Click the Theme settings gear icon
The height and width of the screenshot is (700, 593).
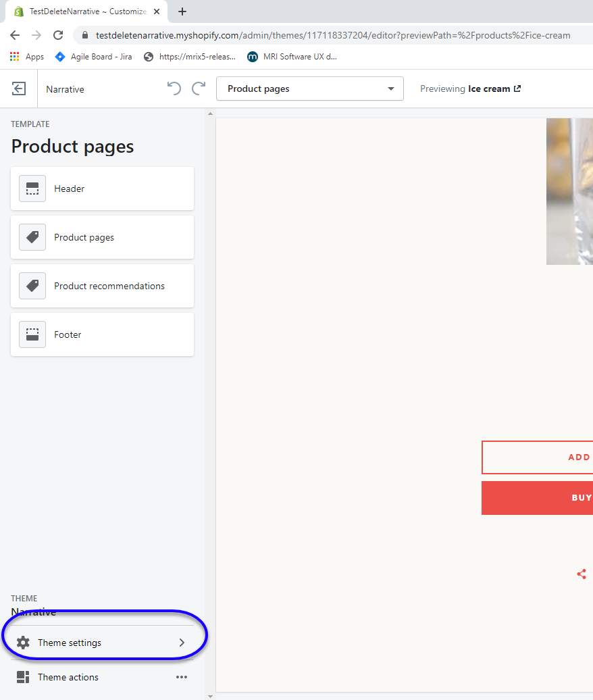[x=23, y=643]
